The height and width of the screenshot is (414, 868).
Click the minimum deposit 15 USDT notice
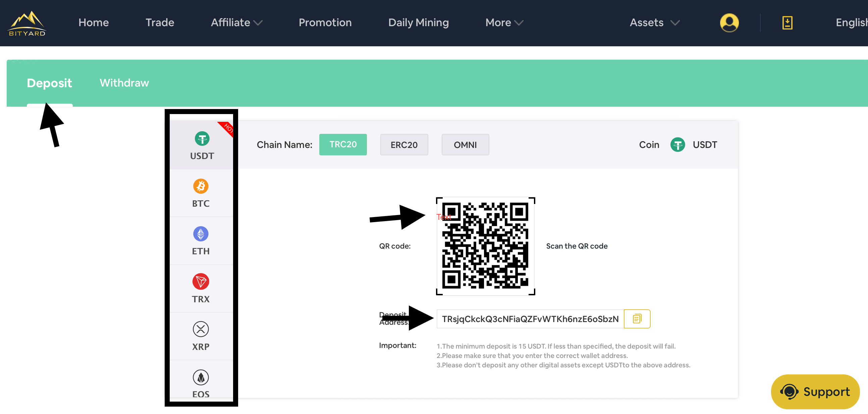click(x=556, y=346)
